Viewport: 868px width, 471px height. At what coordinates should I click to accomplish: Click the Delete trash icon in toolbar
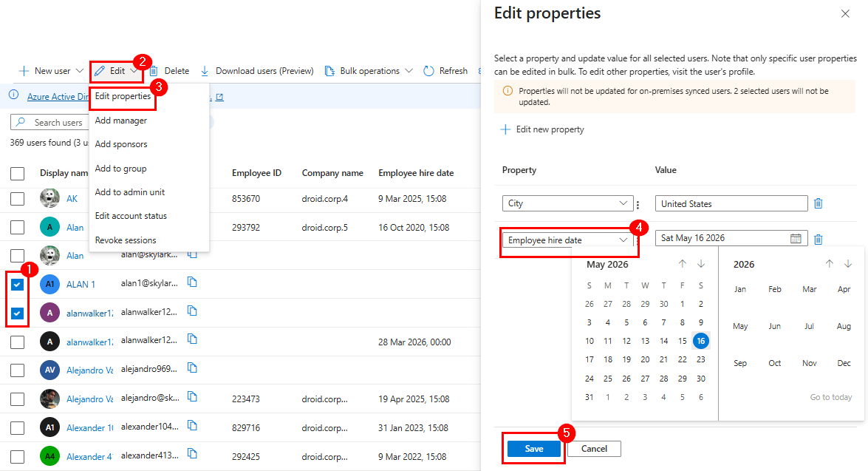[154, 71]
